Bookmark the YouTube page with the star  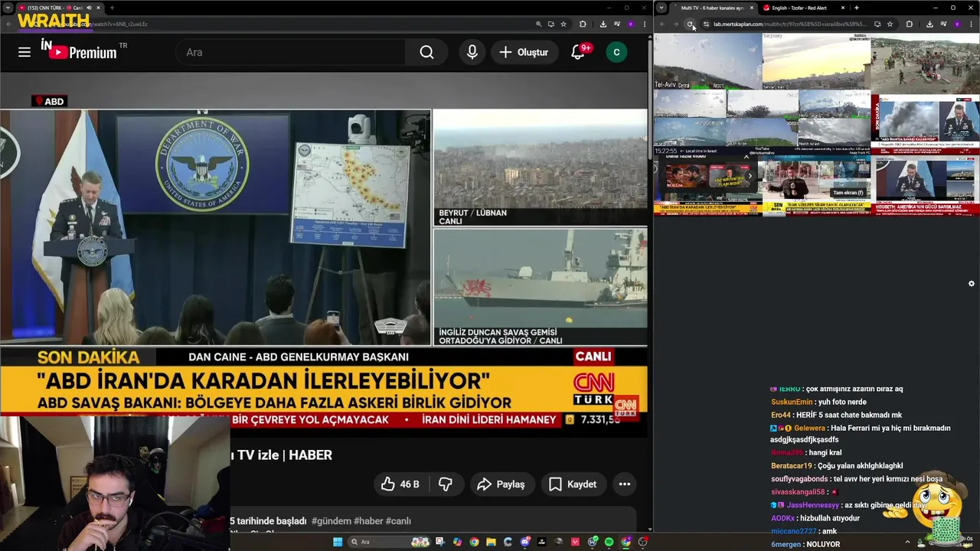(563, 24)
